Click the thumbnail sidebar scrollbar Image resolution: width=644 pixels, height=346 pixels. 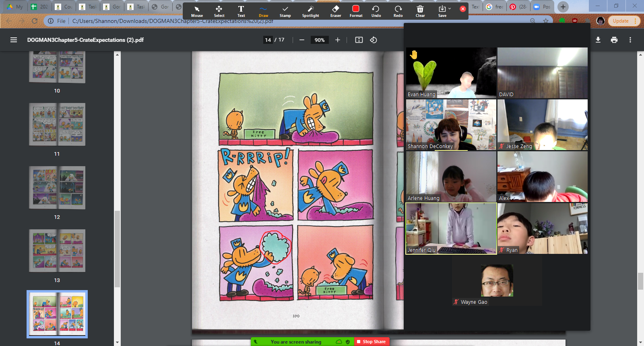tap(117, 249)
